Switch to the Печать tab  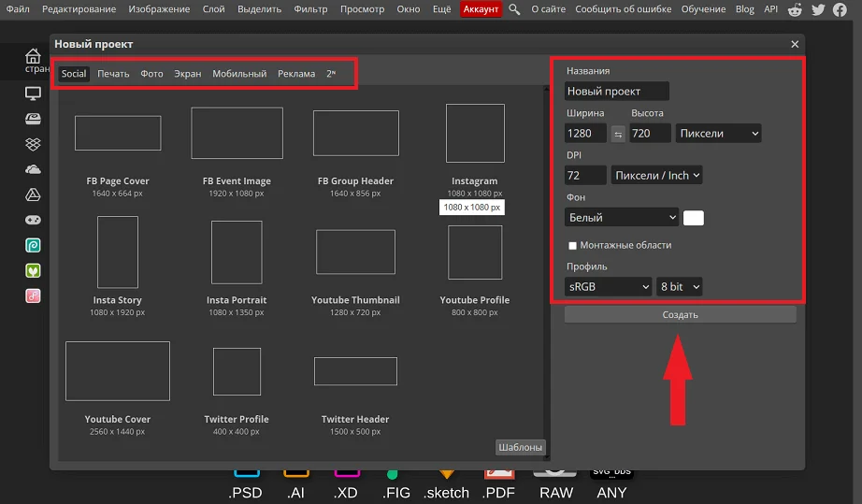pos(113,74)
